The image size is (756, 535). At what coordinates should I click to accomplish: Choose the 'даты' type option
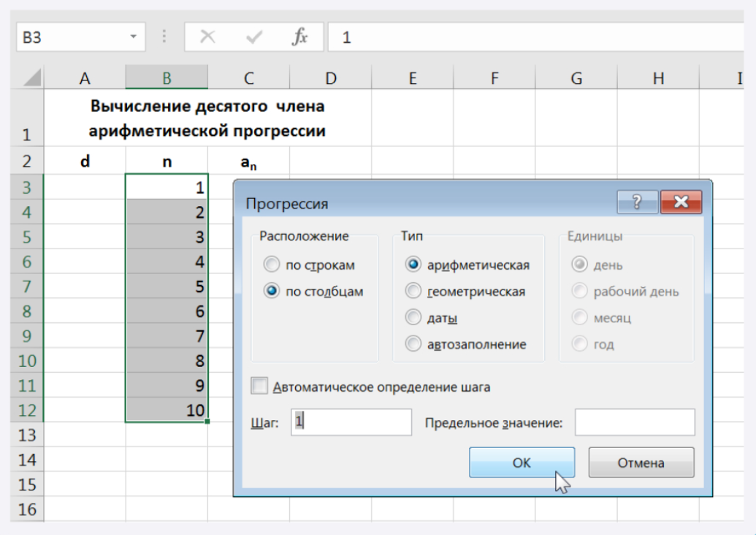tap(413, 318)
